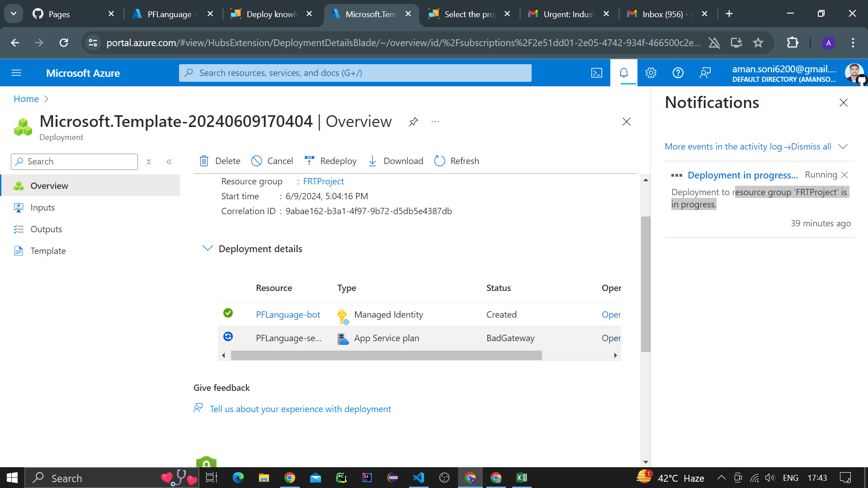This screenshot has height=488, width=868.
Task: Click the Cancel deployment icon
Action: (257, 161)
